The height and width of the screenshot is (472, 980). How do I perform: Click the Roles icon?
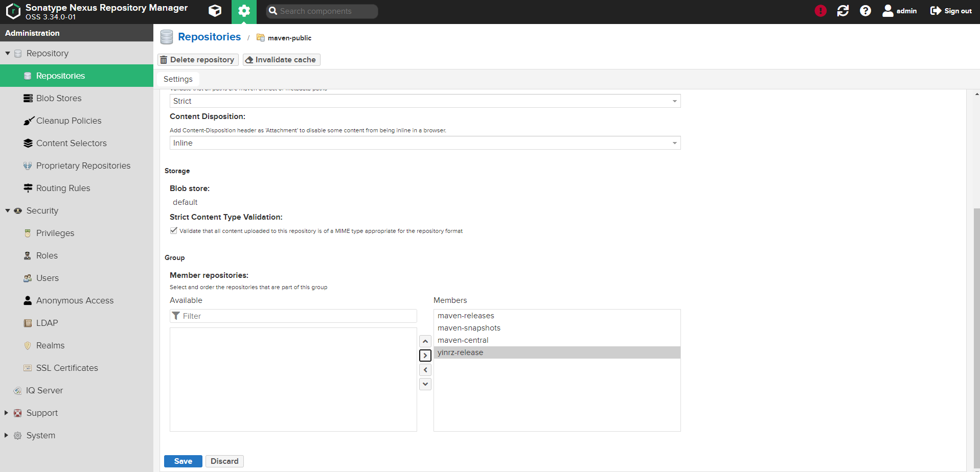coord(28,255)
